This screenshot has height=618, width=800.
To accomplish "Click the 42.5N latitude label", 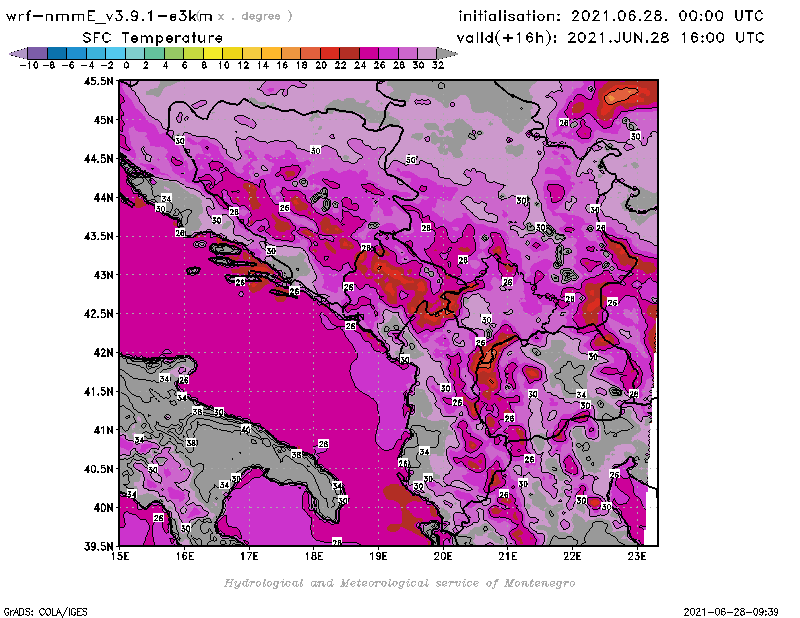I will (99, 313).
